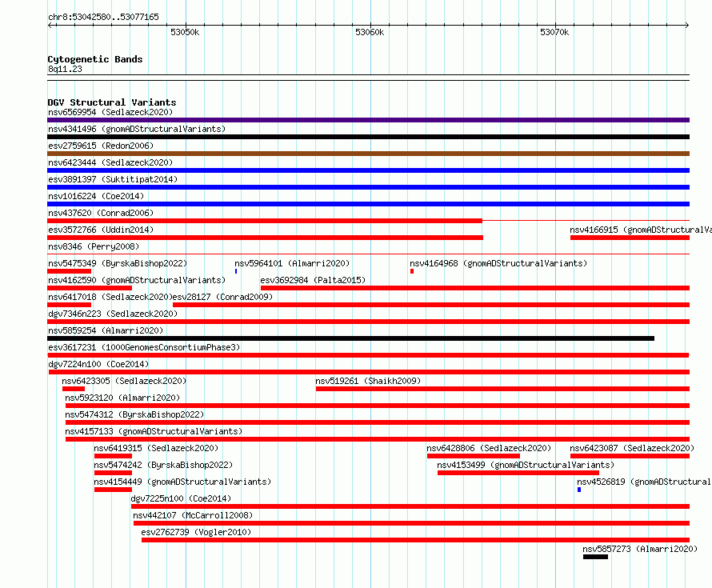Click esv2762739 (Vogler2010) label
This screenshot has width=712, height=588.
[196, 532]
